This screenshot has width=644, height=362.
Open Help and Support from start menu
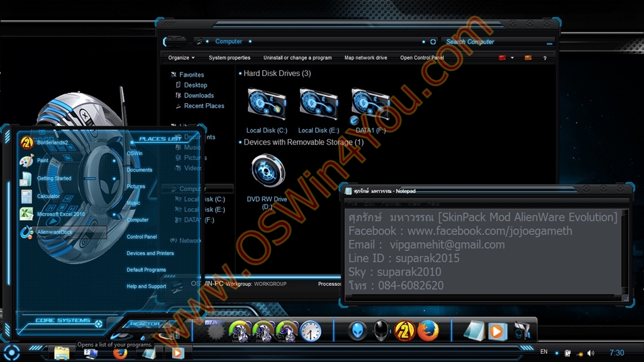[x=146, y=287]
